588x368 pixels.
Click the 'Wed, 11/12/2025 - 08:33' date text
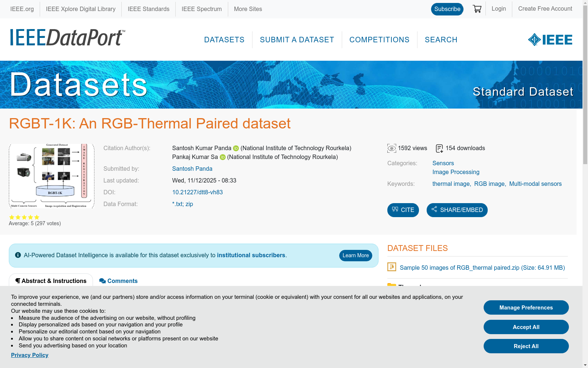tap(204, 181)
